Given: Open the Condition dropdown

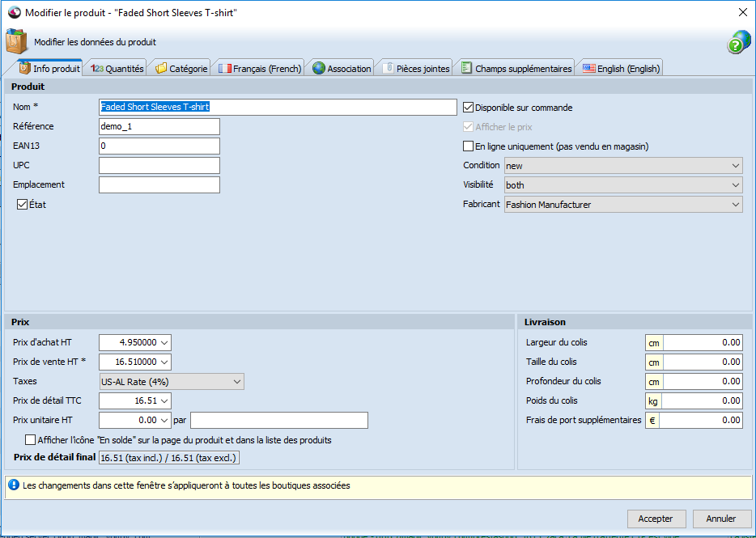Looking at the screenshot, I should click(x=623, y=165).
